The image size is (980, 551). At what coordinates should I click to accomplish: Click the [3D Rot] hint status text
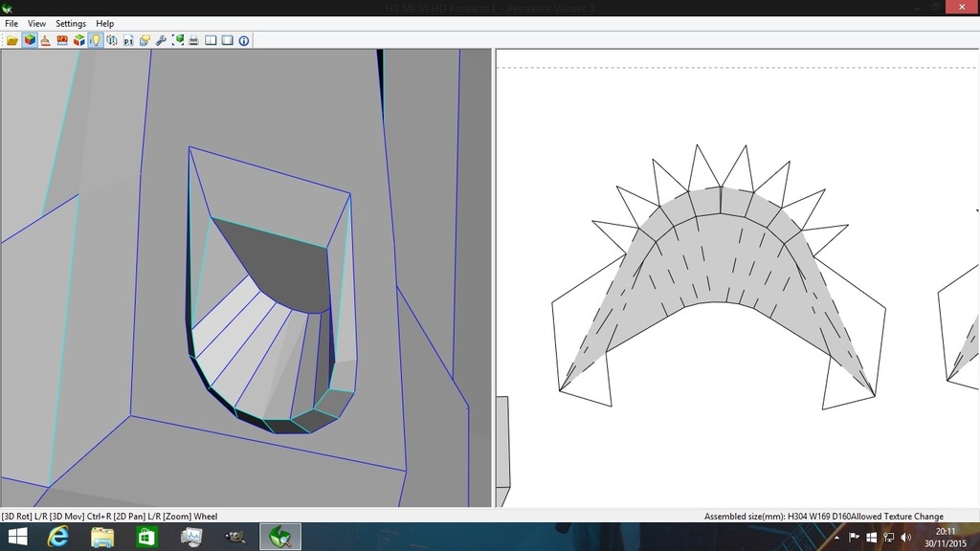109,516
